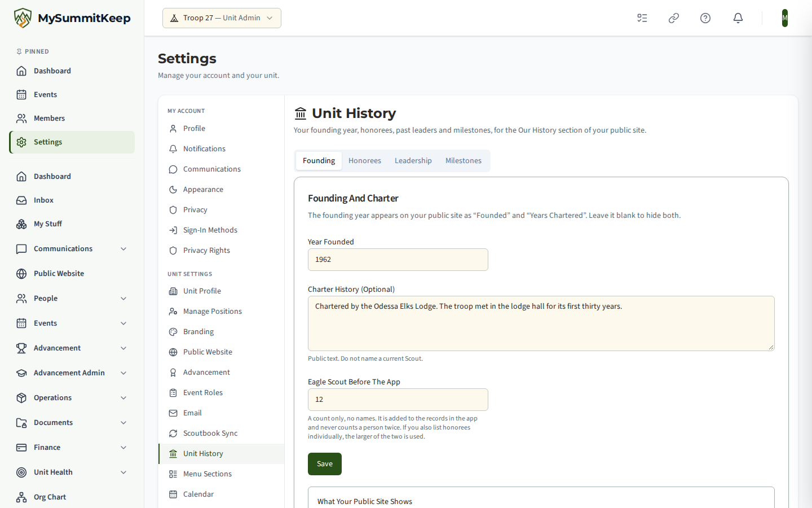Open Branding unit settings
The image size is (812, 508).
click(x=221, y=332)
